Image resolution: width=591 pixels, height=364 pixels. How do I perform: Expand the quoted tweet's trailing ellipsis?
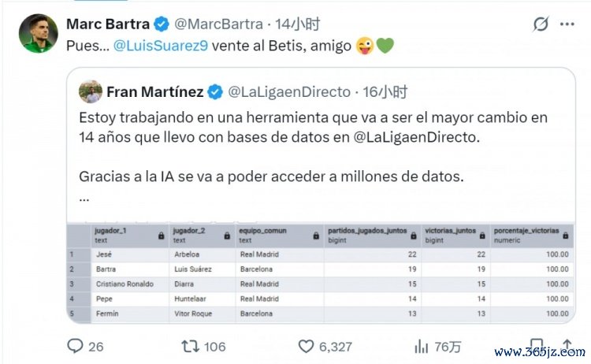[x=84, y=198]
